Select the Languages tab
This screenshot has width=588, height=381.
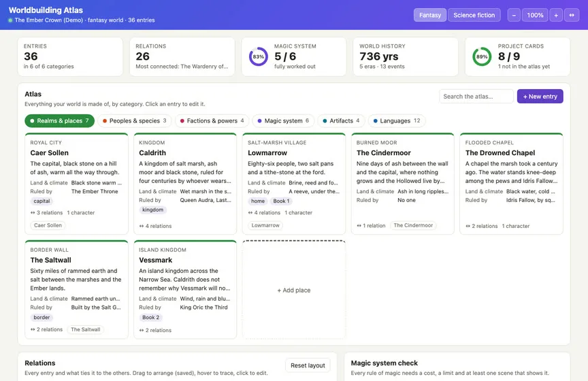click(397, 120)
